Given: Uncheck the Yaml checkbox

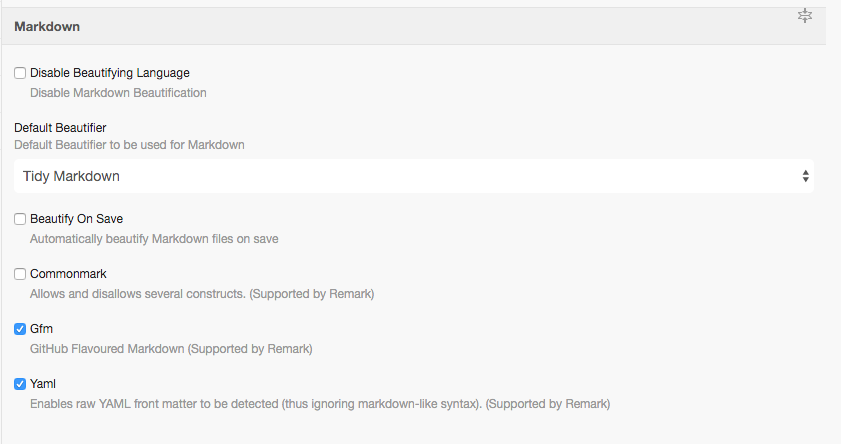Looking at the screenshot, I should click(x=20, y=384).
